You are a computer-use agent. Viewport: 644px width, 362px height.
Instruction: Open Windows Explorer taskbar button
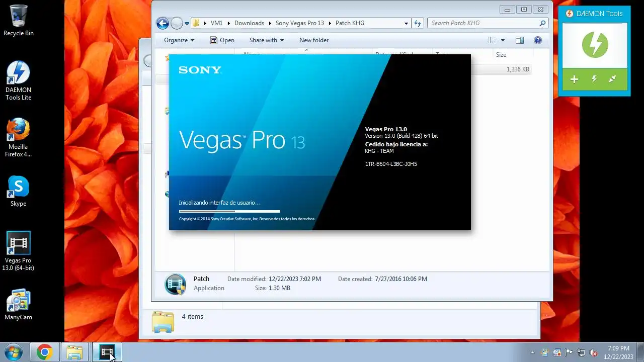pos(74,352)
